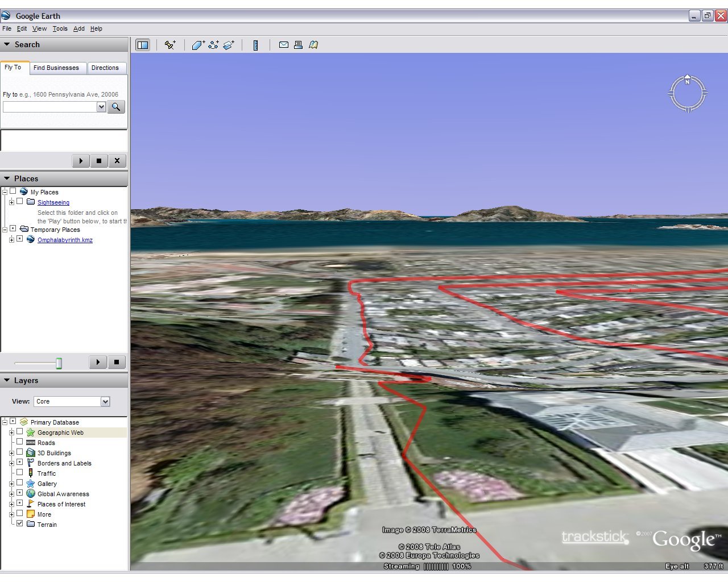The width and height of the screenshot is (728, 582).
Task: Toggle the Terrain layer checkbox
Action: (20, 523)
